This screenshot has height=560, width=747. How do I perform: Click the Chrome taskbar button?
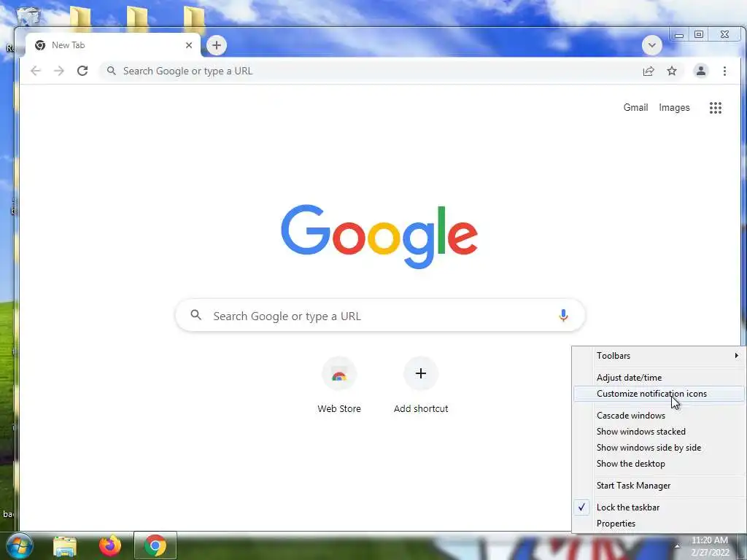point(155,545)
